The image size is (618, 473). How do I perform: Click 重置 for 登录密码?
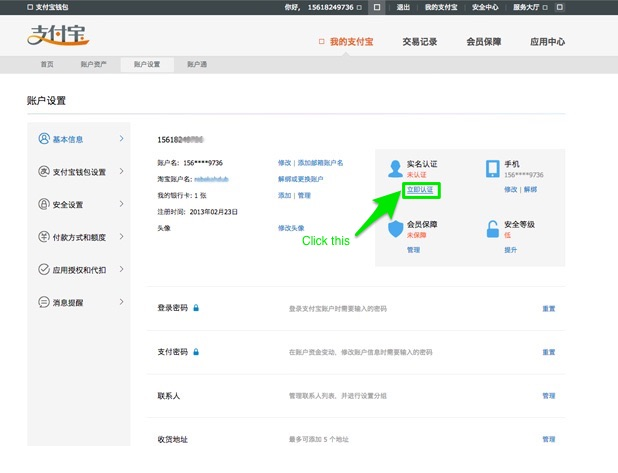[x=548, y=309]
